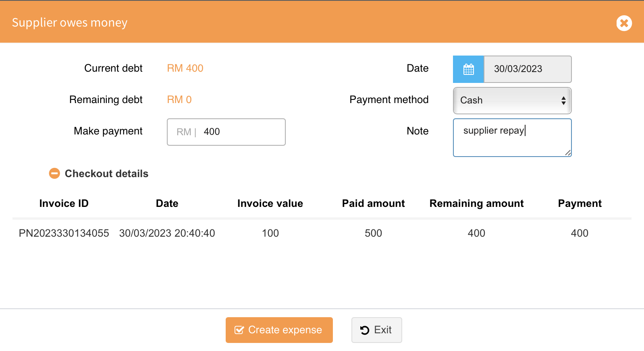Viewport: 644px width, 351px height.
Task: Click the Remaining debt value RM 0
Action: pos(179,100)
